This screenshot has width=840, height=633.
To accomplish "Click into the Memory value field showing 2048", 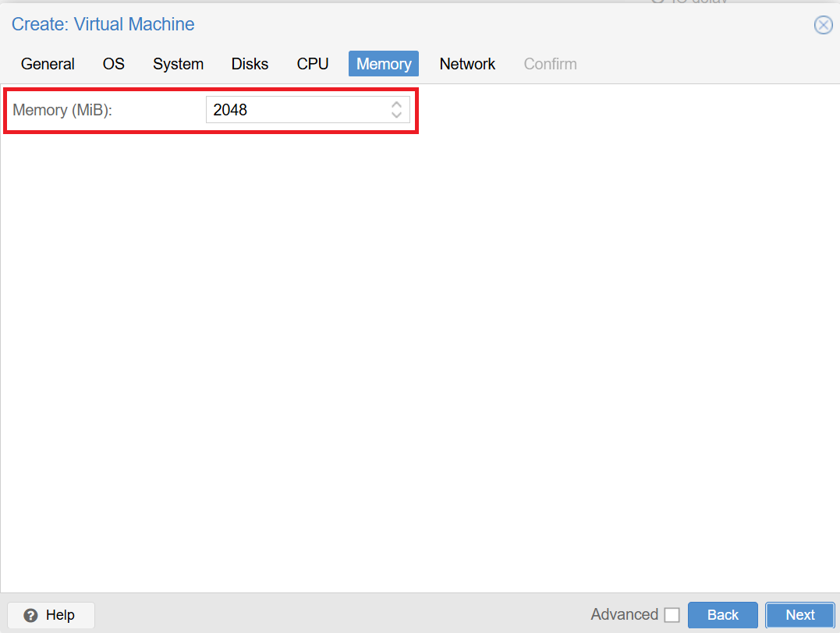I will [x=296, y=110].
